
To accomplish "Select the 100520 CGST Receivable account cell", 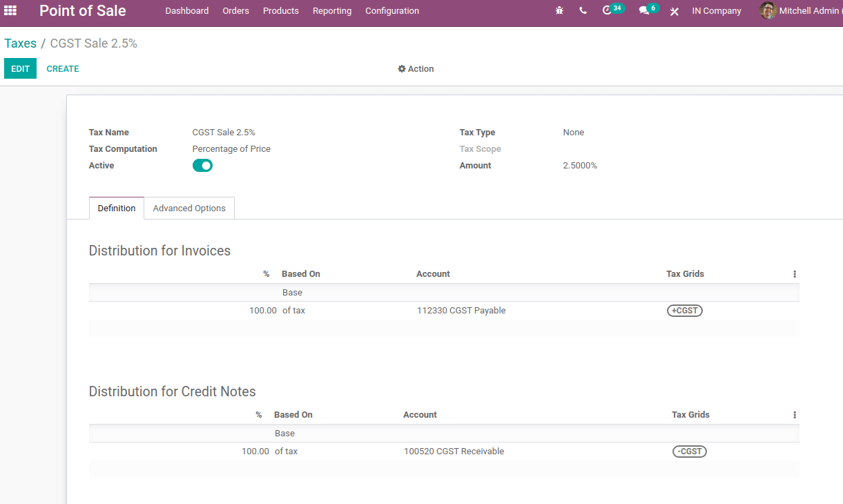I will [x=454, y=452].
